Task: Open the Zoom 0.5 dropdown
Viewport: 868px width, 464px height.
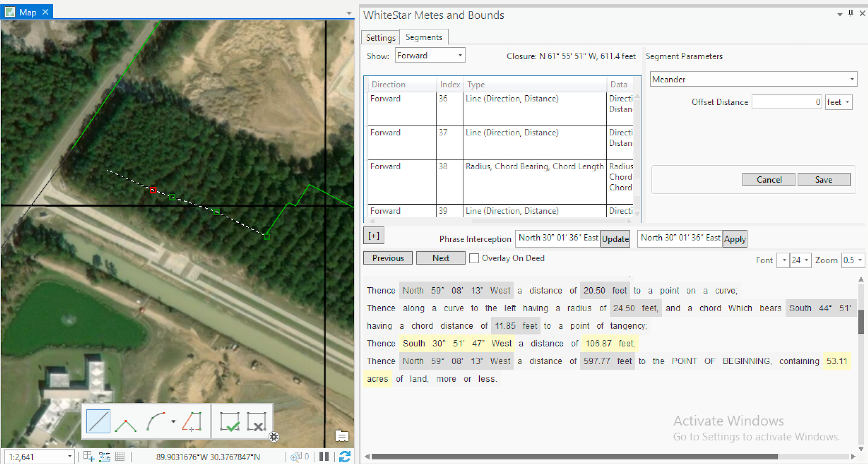Action: [x=853, y=260]
